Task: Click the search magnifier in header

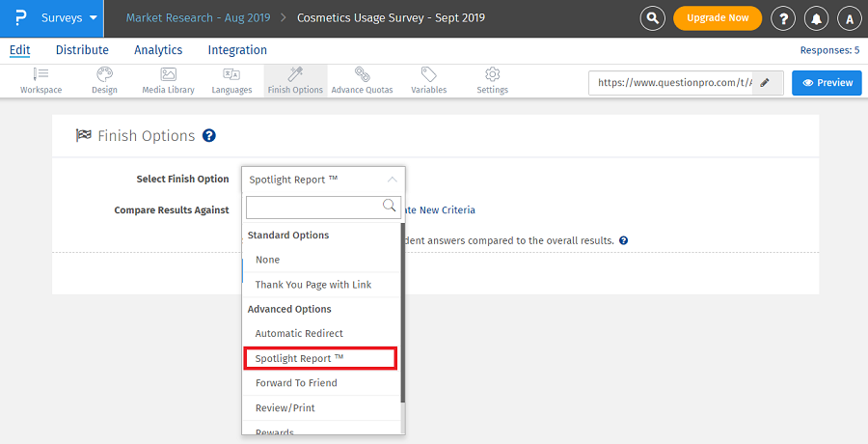Action: click(x=653, y=18)
